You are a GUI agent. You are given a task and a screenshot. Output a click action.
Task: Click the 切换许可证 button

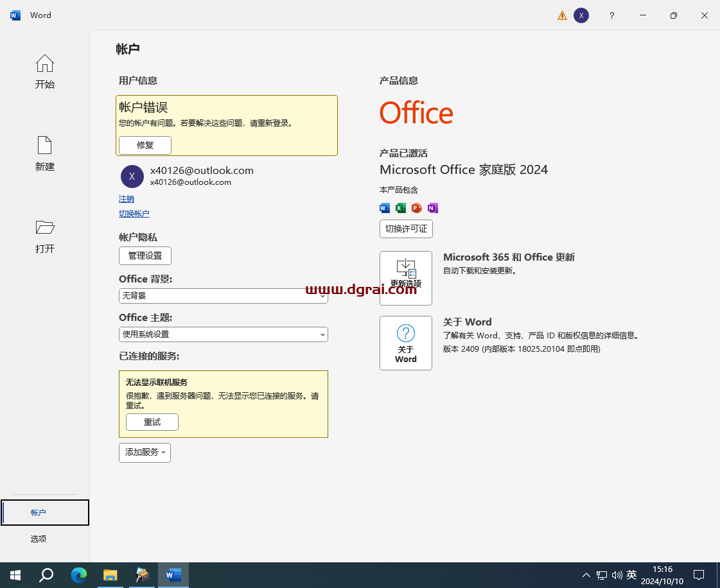(406, 229)
